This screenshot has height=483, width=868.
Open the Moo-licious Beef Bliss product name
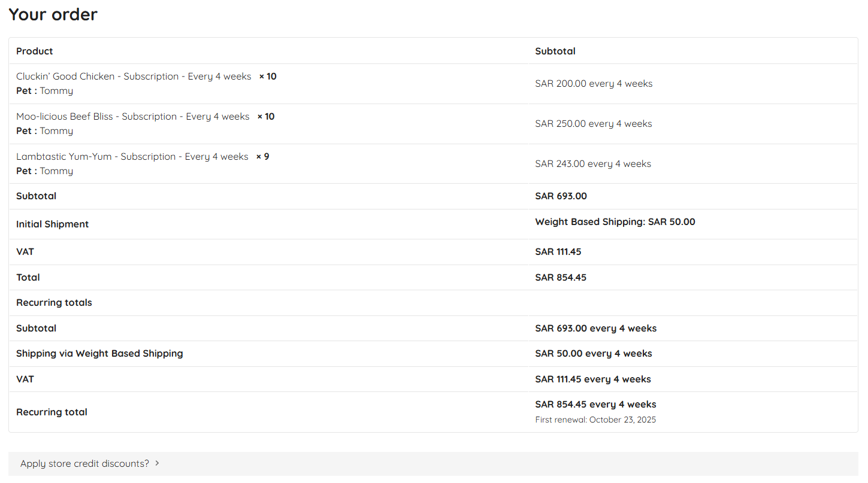[x=132, y=117]
